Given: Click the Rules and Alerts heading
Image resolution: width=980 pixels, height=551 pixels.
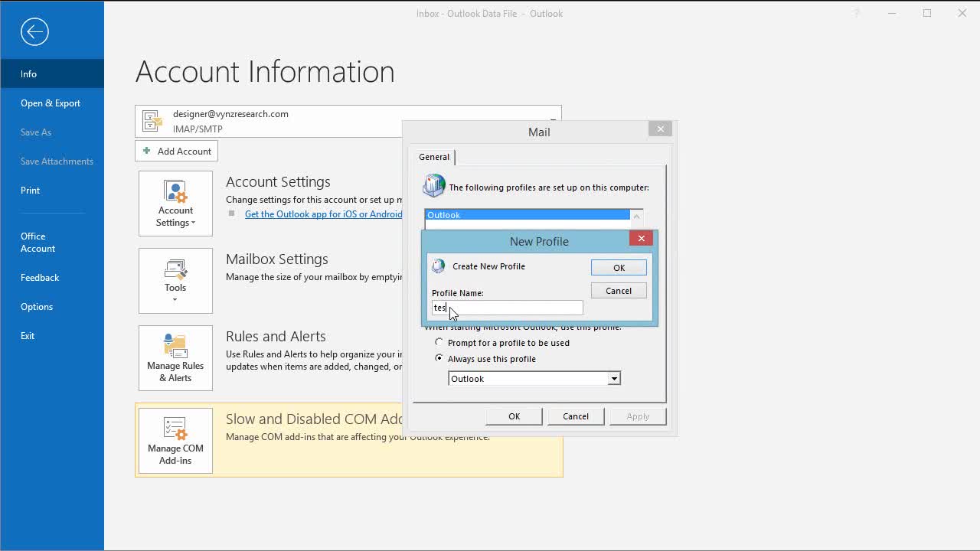Looking at the screenshot, I should (x=276, y=336).
